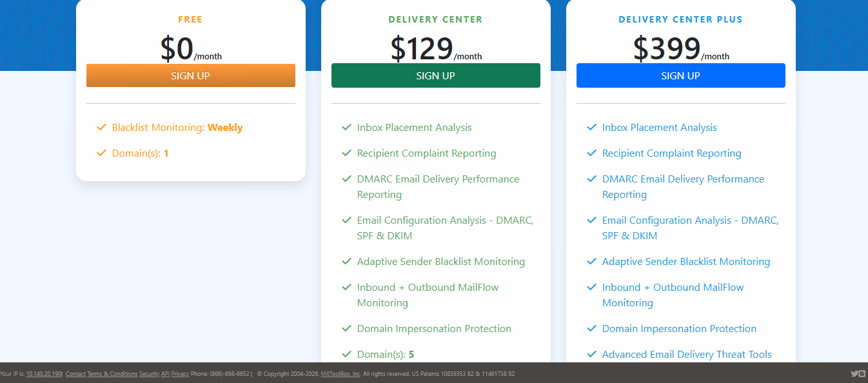Sign up for the Delivery Center $129 plan
Image resolution: width=868 pixels, height=383 pixels.
pos(436,75)
